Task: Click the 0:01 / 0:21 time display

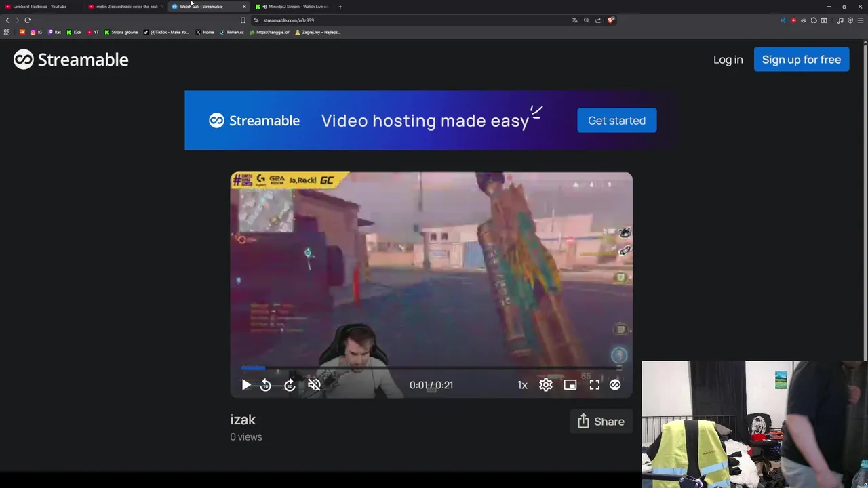Action: 431,385
